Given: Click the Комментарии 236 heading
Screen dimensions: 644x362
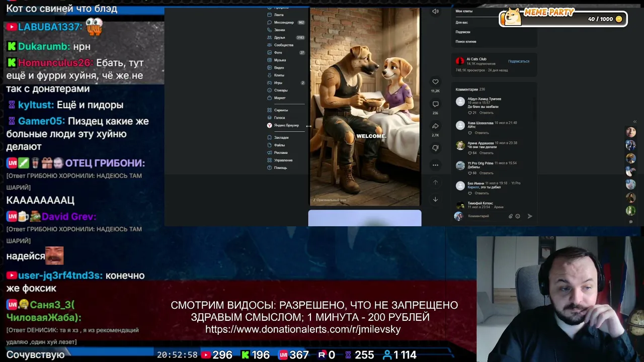Looking at the screenshot, I should [x=470, y=89].
